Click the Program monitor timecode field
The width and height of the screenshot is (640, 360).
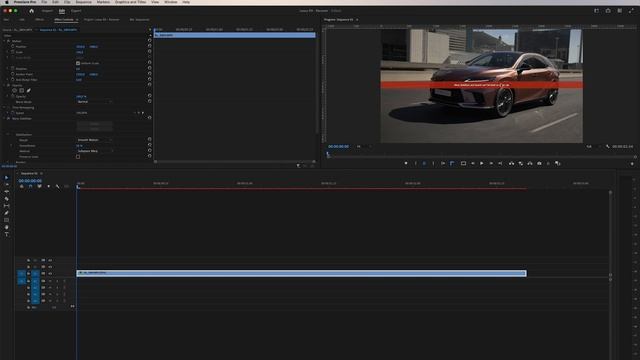[x=338, y=147]
